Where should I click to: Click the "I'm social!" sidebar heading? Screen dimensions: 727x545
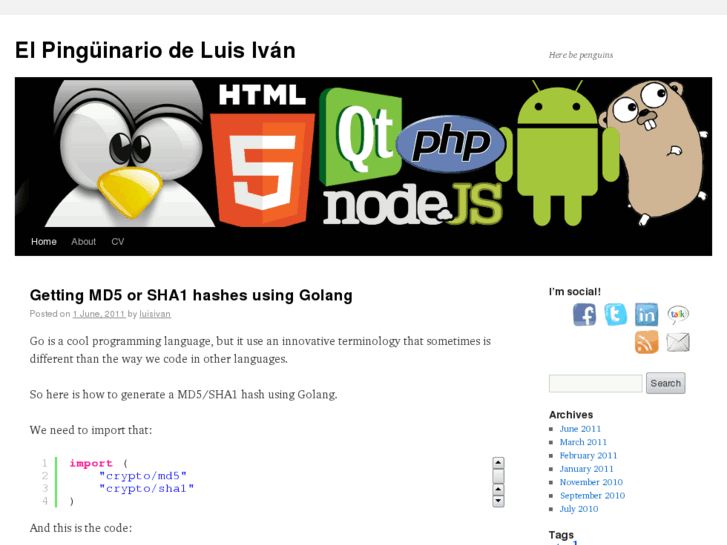tap(575, 292)
